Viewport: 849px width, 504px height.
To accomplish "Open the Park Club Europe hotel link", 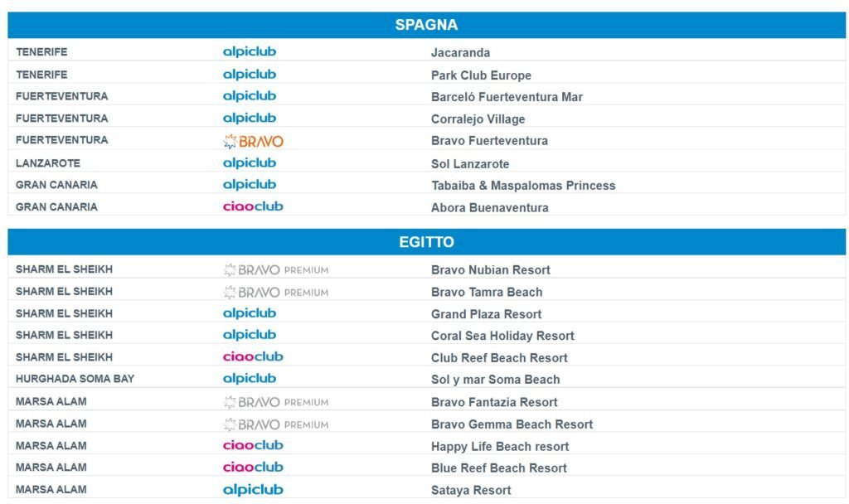I will tap(481, 75).
